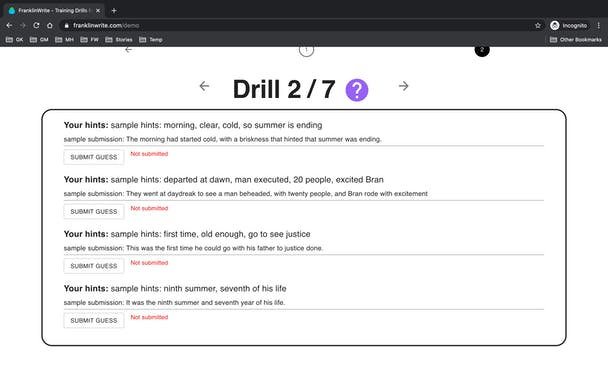Open the FW bookmarks folder
Screen dimensions: 608x380
point(90,40)
